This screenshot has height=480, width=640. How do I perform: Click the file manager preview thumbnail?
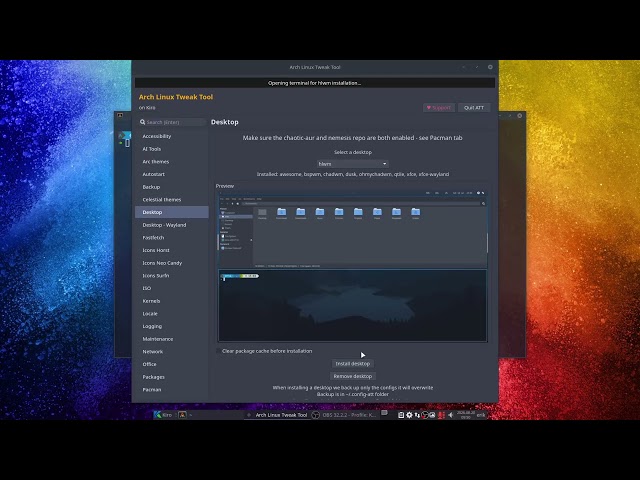click(353, 229)
